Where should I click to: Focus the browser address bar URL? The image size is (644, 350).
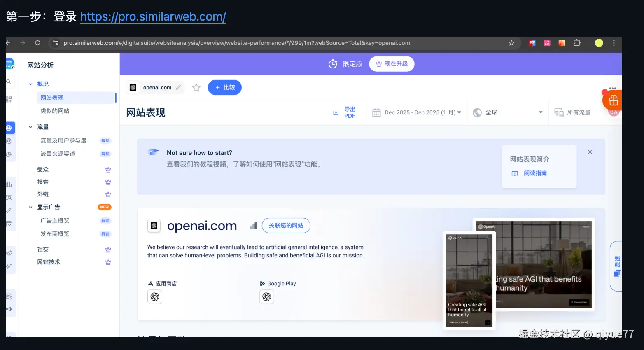point(236,43)
